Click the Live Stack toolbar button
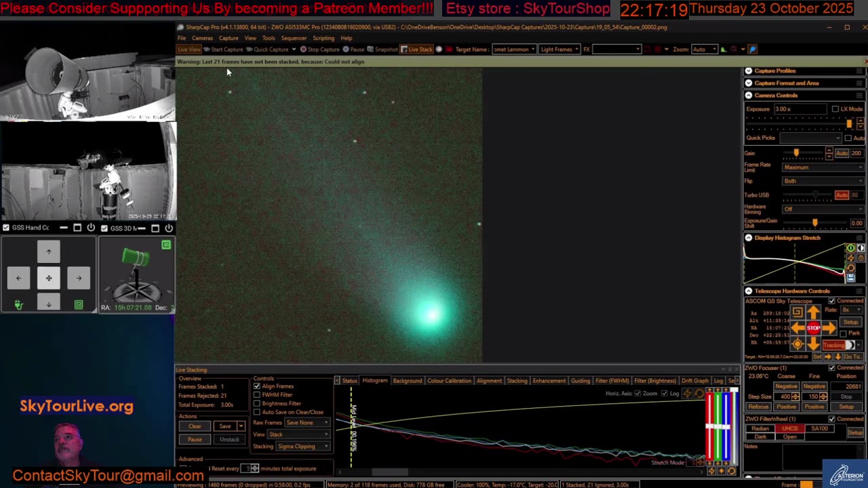868x488 pixels. tap(416, 49)
